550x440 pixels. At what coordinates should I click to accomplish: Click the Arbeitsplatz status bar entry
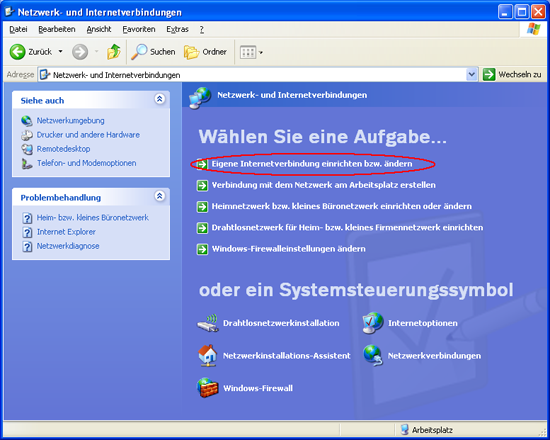coord(427,430)
